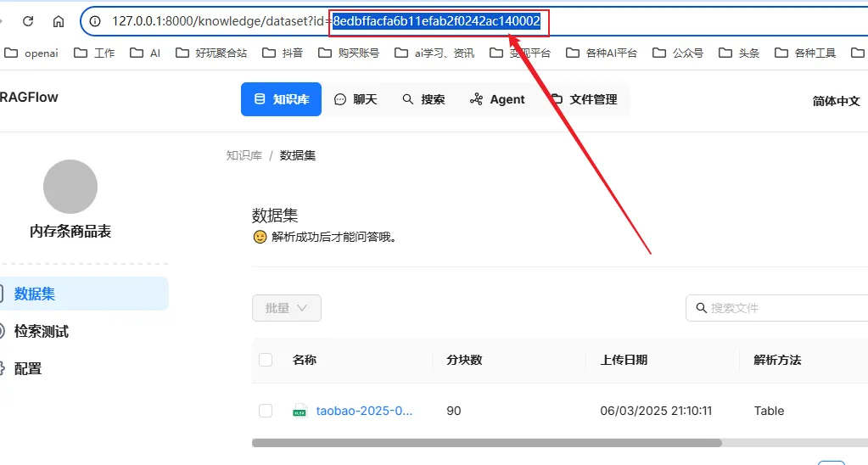
Task: Switch to the 知识库 tab
Action: click(282, 99)
